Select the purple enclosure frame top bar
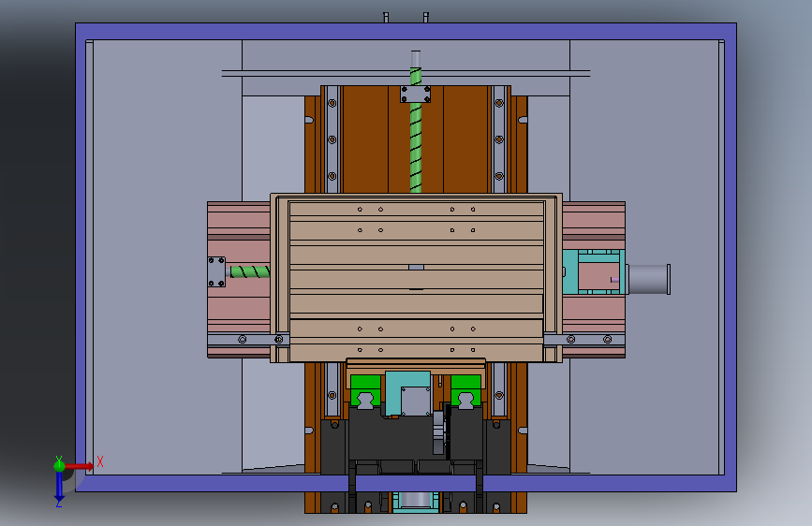The image size is (812, 526). click(x=406, y=31)
